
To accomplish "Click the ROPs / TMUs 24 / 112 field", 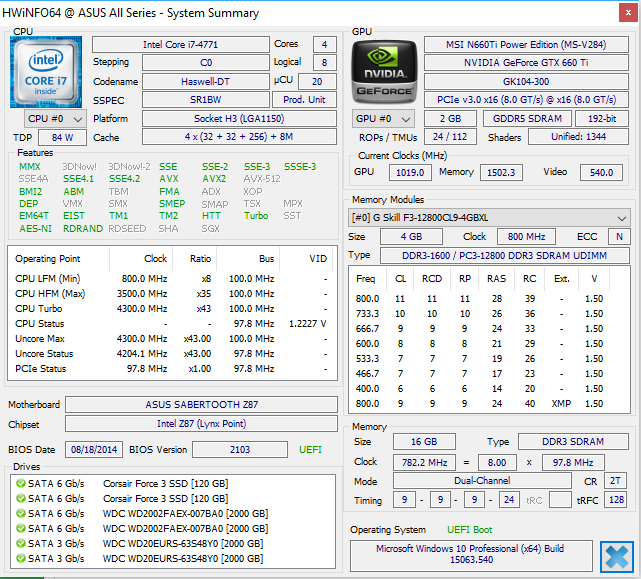I will point(450,137).
